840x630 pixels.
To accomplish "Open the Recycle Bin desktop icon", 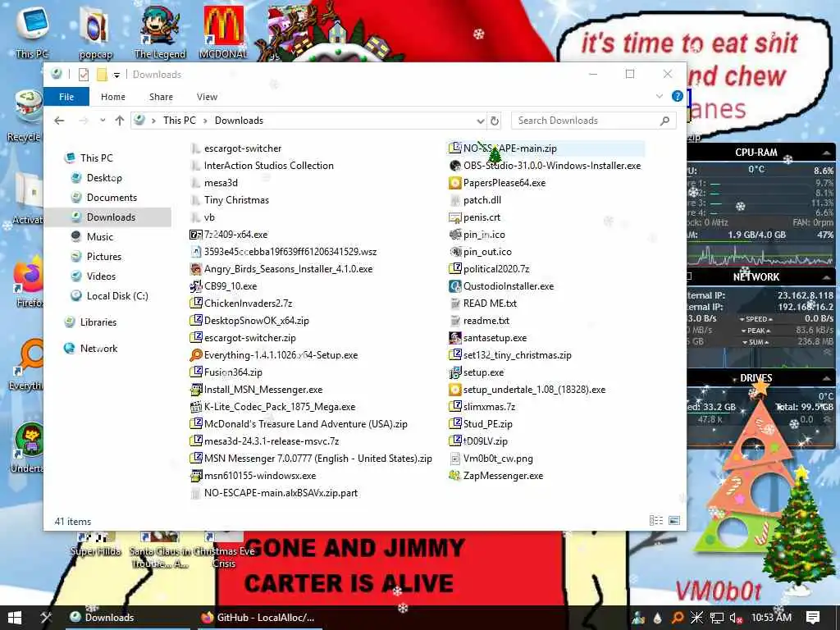I will coord(27,115).
